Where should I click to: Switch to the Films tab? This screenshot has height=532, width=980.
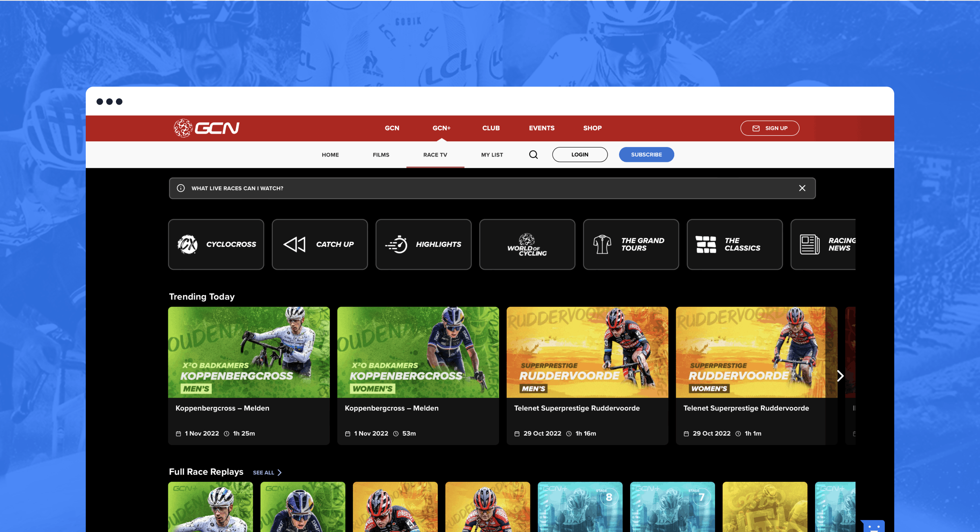coord(381,154)
